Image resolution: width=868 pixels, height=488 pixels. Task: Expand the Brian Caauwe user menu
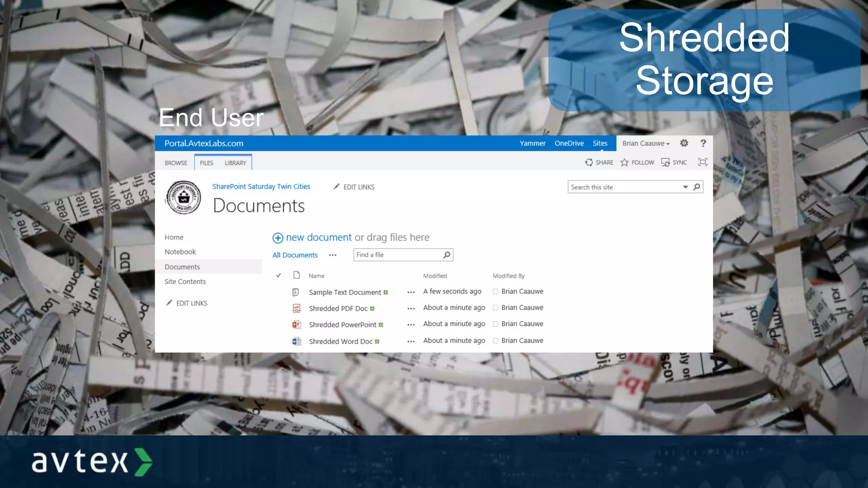(x=646, y=143)
